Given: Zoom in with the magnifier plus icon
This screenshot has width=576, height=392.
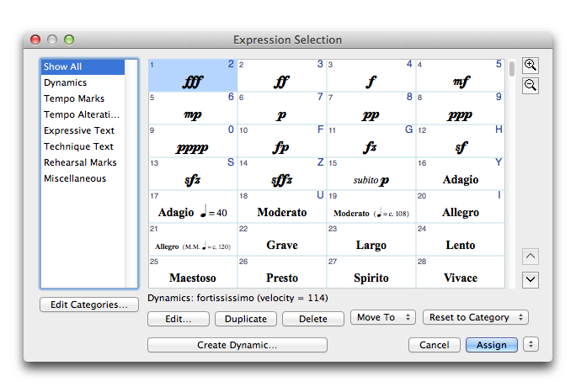Looking at the screenshot, I should [530, 66].
